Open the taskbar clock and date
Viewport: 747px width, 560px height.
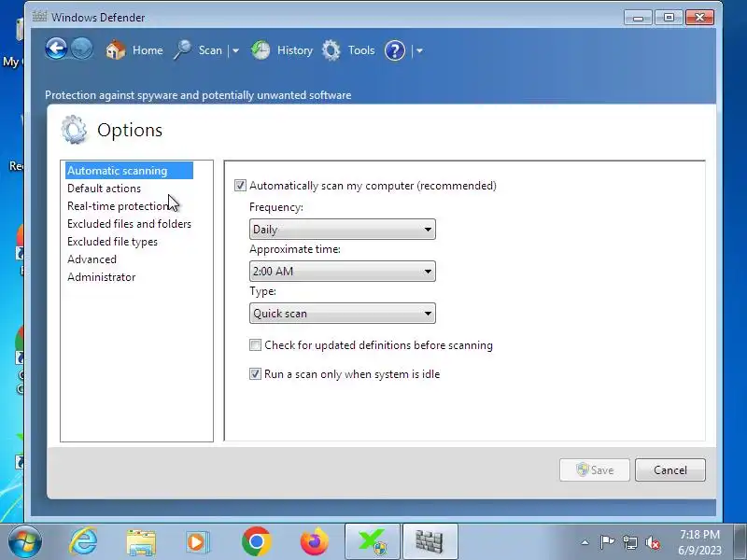point(699,542)
